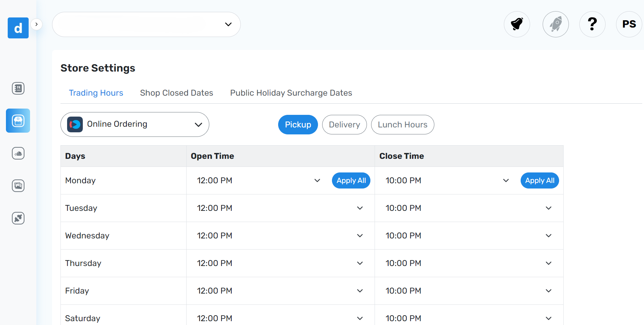The width and height of the screenshot is (644, 325).
Task: Apply Monday's close time to all days
Action: (x=540, y=180)
